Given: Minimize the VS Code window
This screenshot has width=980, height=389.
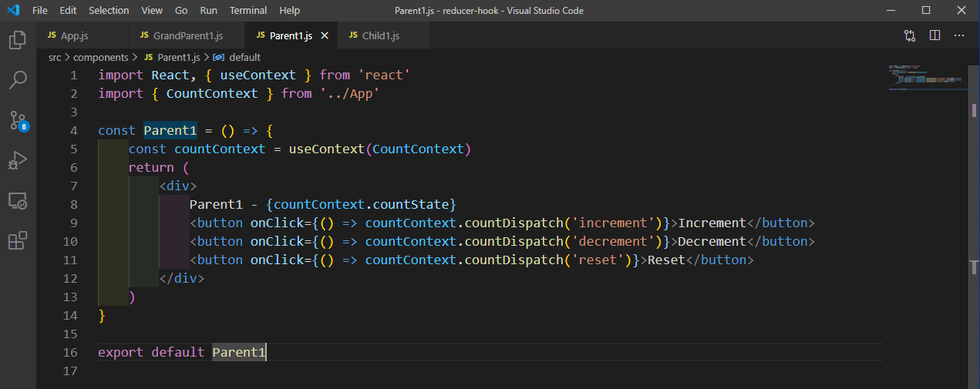Looking at the screenshot, I should pyautogui.click(x=891, y=10).
